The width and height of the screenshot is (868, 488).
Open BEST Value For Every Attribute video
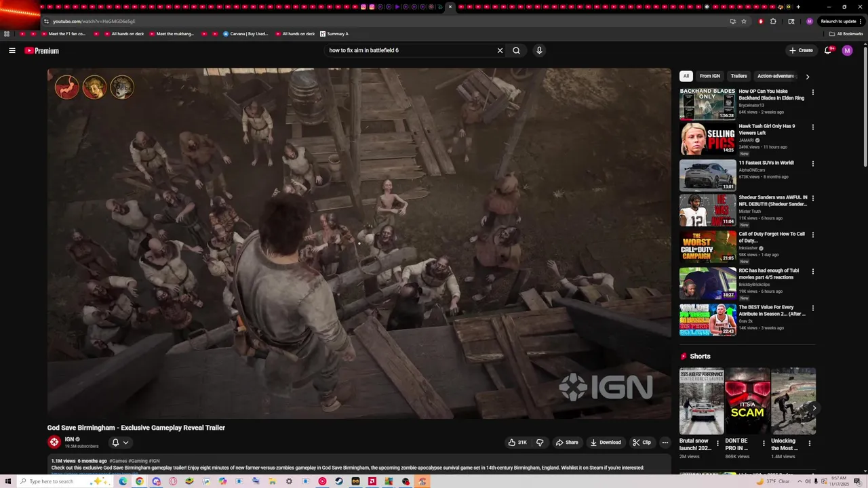pyautogui.click(x=772, y=310)
